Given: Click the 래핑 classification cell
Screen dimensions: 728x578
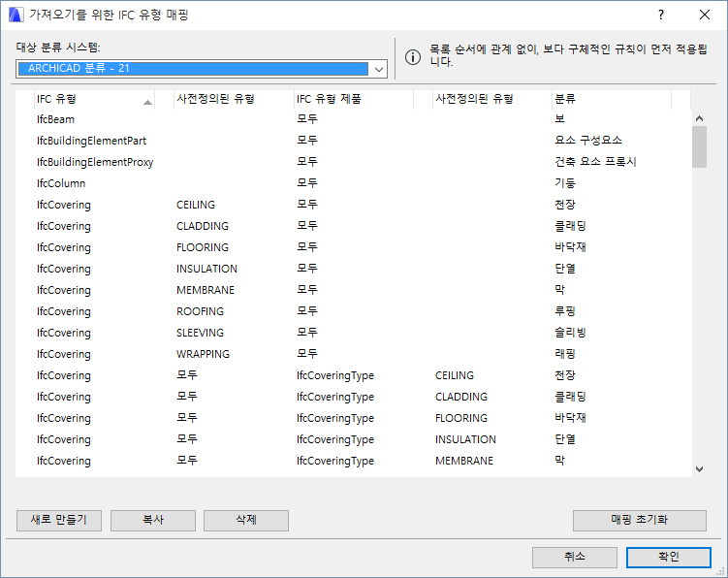Looking at the screenshot, I should click(565, 354).
